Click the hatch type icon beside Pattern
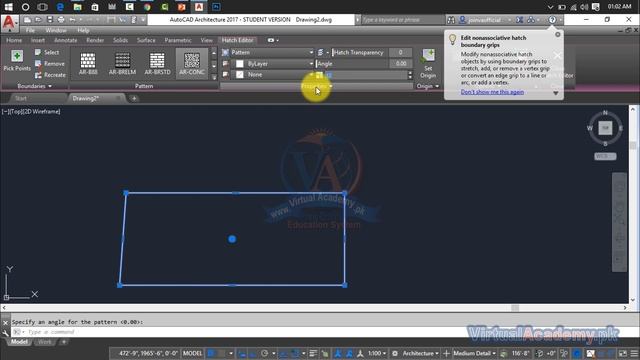Screen dimensions: 640x360 click(x=225, y=52)
